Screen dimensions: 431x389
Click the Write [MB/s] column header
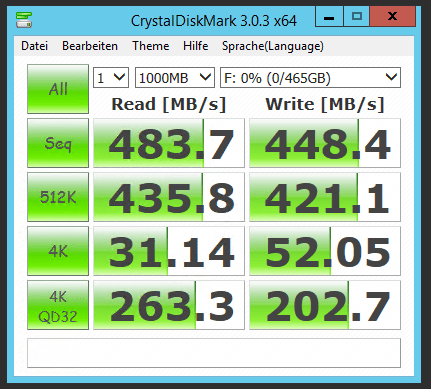[x=325, y=104]
